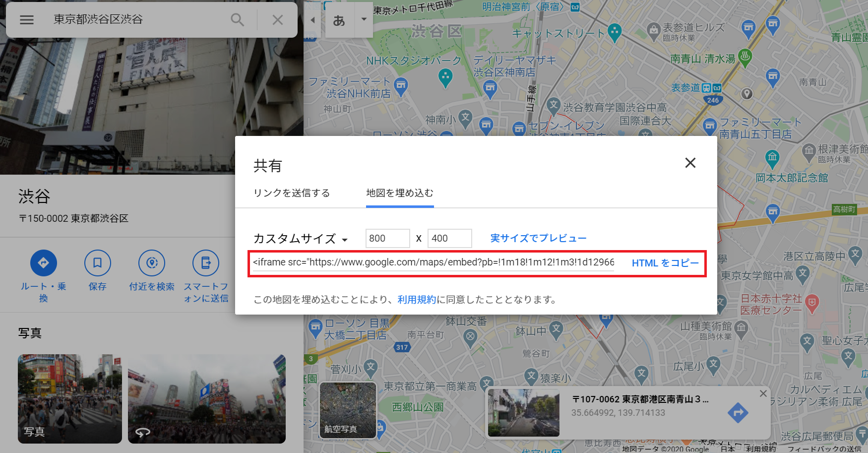Click HTML をコピー button
Image resolution: width=868 pixels, height=453 pixels.
point(665,263)
